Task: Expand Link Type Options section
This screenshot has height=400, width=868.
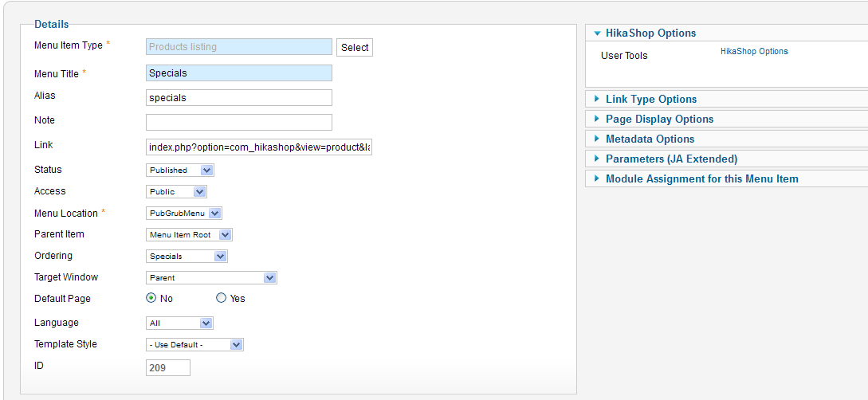Action: click(x=650, y=100)
